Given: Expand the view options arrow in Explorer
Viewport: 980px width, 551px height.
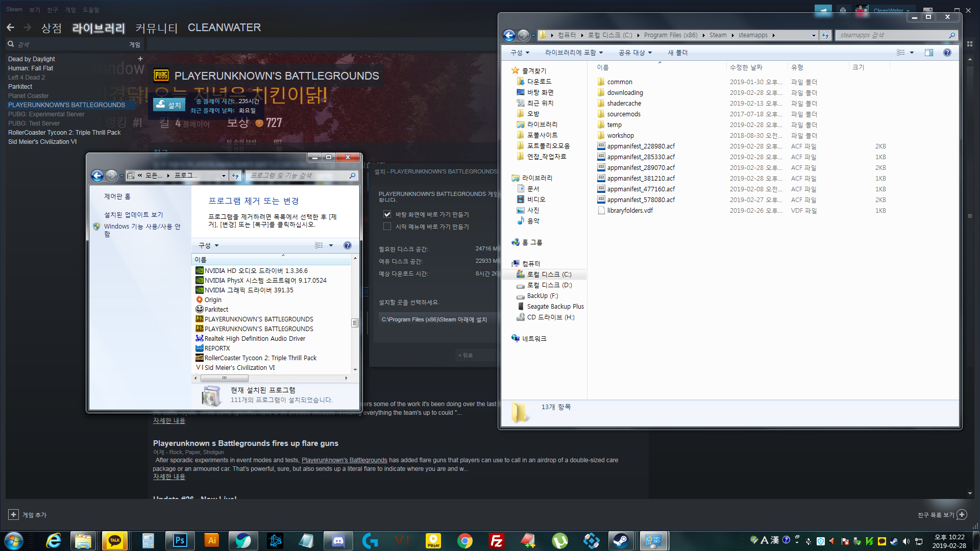Looking at the screenshot, I should (x=912, y=53).
